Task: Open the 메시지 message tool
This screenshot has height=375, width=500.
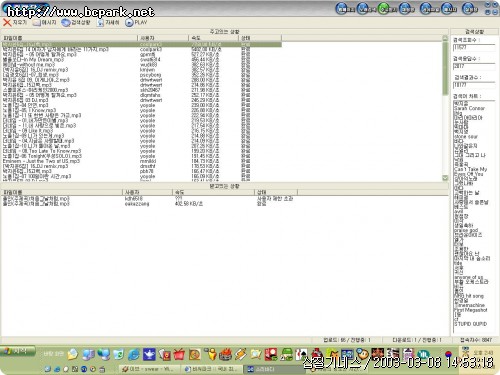Action: 45,22
